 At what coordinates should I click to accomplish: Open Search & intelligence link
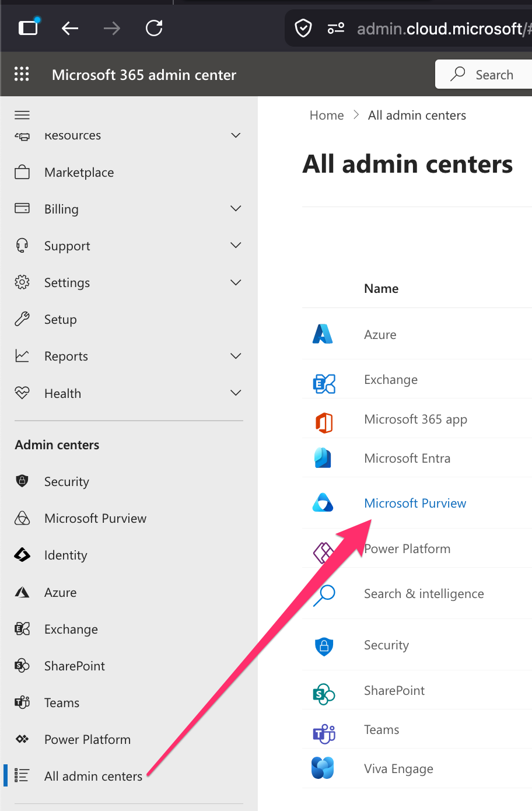coord(424,593)
